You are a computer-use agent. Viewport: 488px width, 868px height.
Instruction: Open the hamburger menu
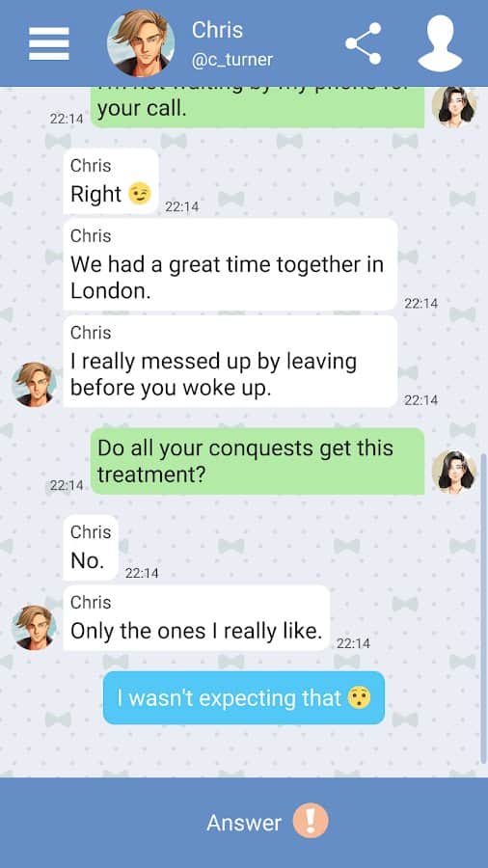click(x=48, y=43)
